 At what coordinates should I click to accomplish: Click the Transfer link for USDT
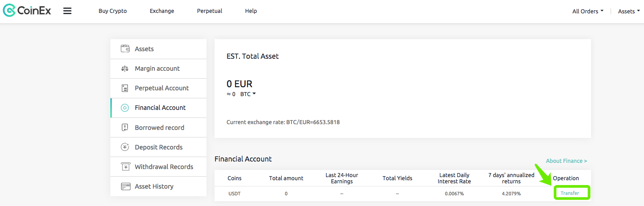pyautogui.click(x=570, y=193)
